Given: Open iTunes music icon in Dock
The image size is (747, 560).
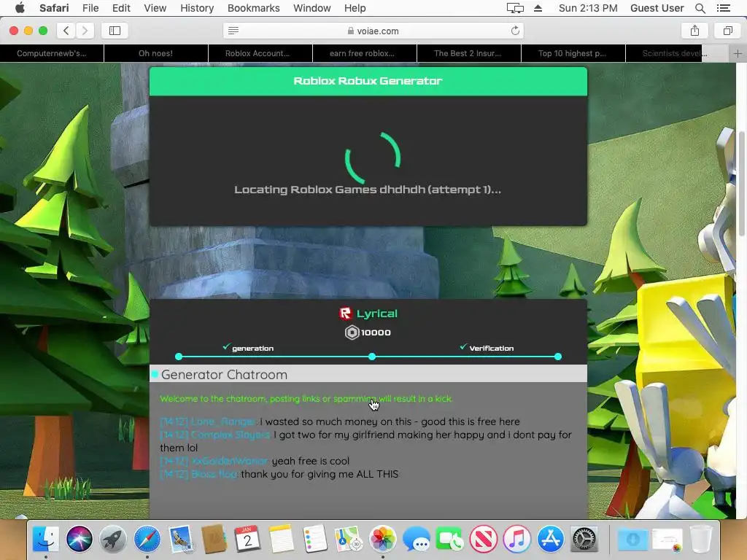Looking at the screenshot, I should pos(517,539).
